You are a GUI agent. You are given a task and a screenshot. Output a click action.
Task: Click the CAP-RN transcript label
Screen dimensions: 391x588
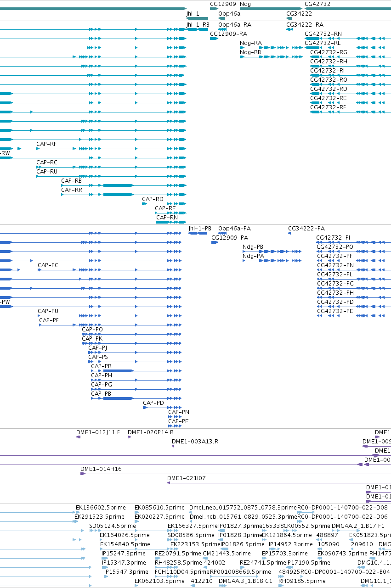click(167, 218)
